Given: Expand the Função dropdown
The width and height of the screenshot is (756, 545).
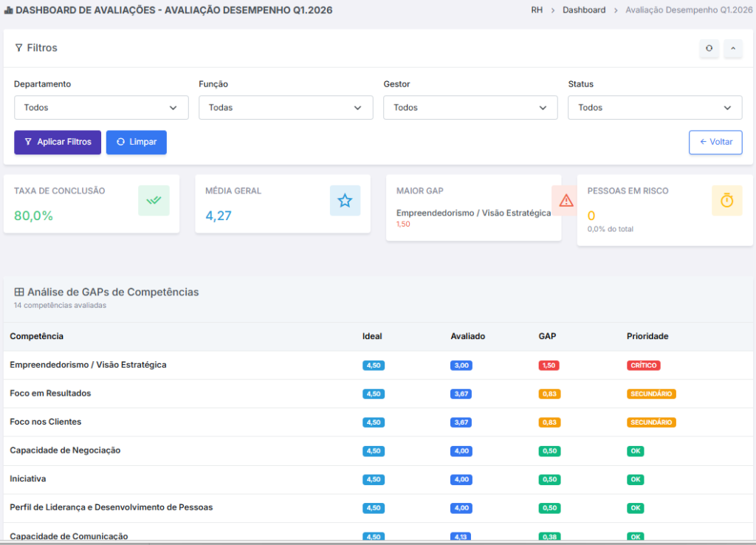Looking at the screenshot, I should tap(286, 108).
